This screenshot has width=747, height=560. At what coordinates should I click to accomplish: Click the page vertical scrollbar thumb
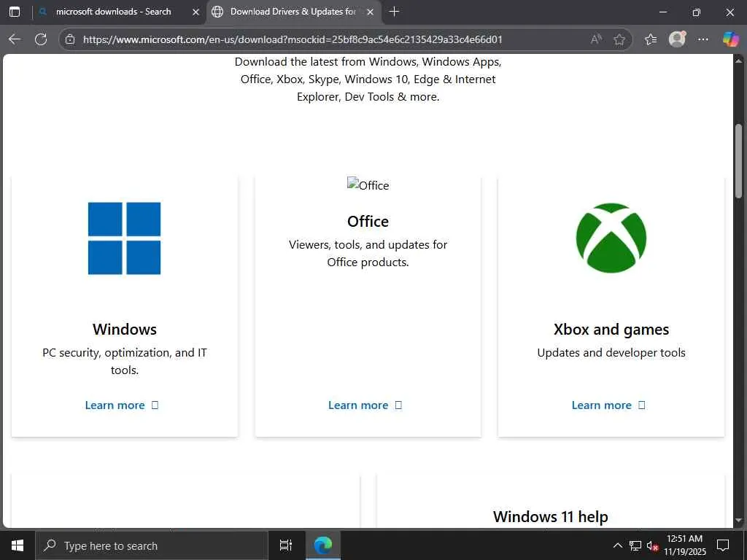click(x=739, y=160)
